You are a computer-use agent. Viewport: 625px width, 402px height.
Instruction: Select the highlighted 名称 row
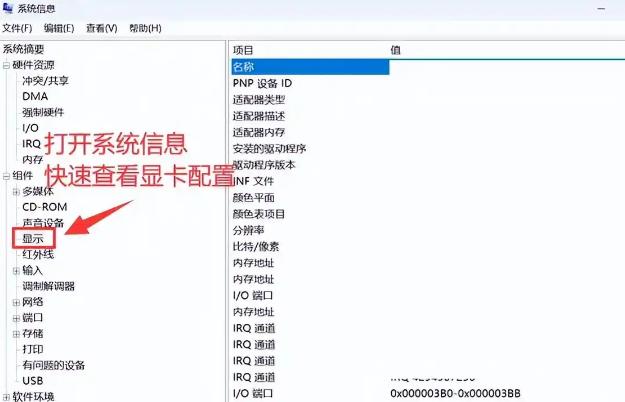tap(310, 67)
